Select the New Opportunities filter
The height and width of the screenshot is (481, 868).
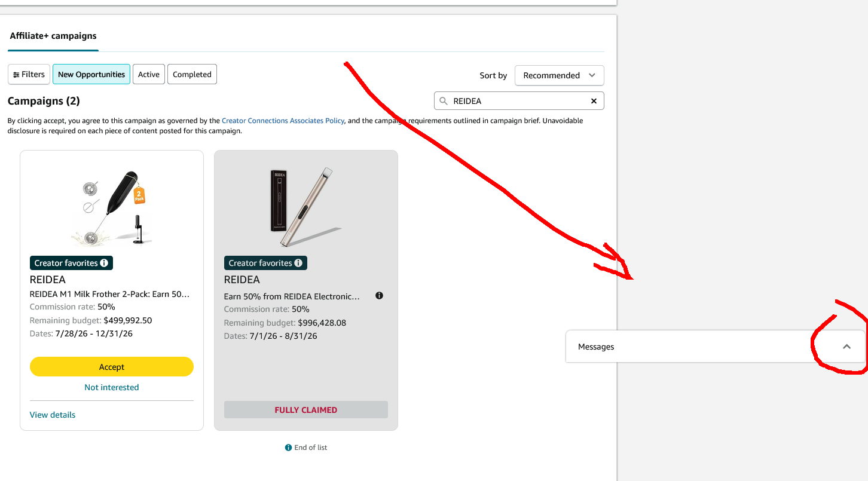tap(91, 75)
